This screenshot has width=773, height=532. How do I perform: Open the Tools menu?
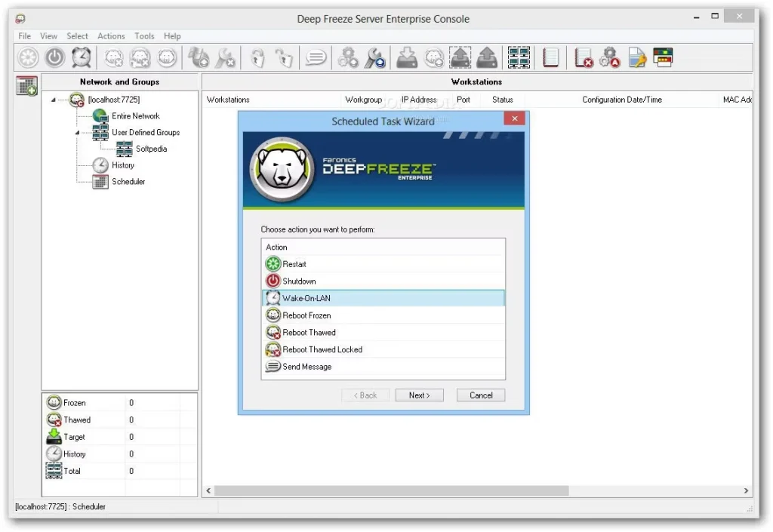pos(144,36)
